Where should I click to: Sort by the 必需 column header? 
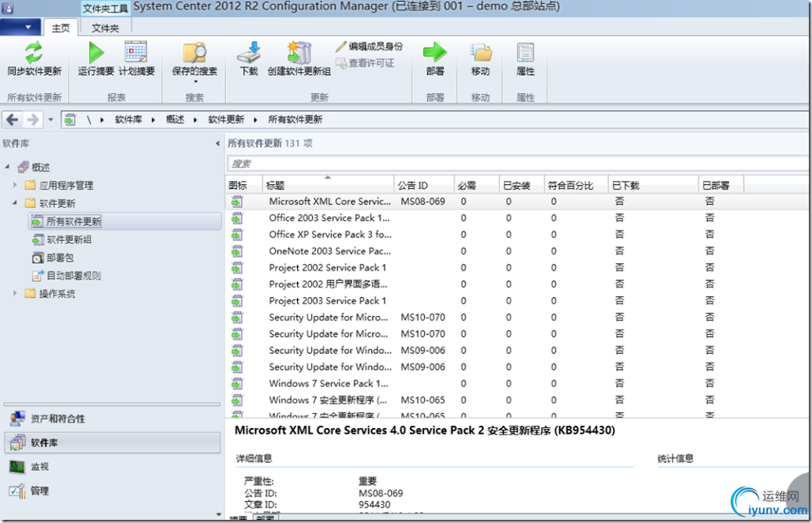pyautogui.click(x=476, y=185)
